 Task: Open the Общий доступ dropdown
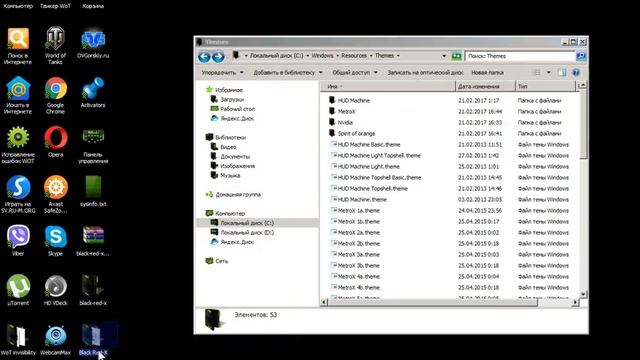(x=355, y=73)
